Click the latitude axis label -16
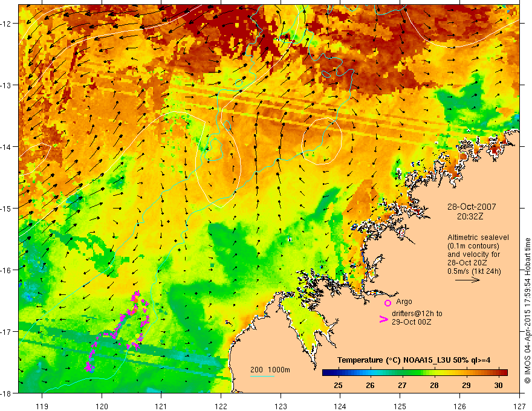 click(5, 270)
